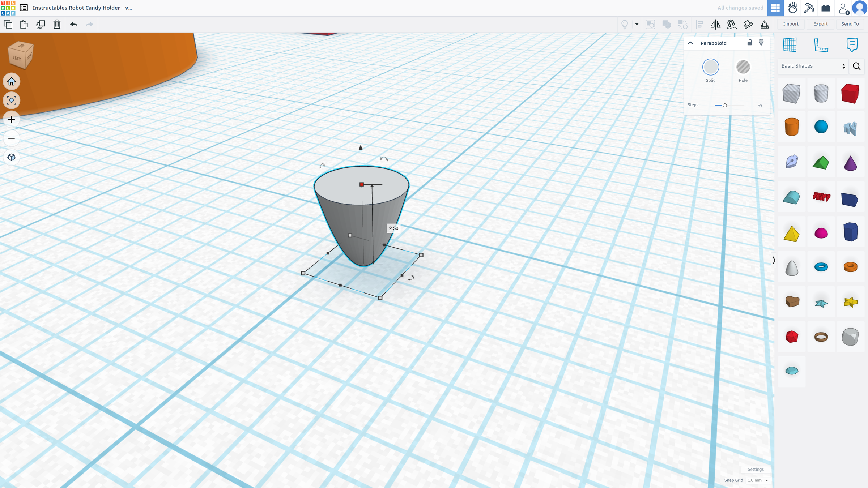The image size is (868, 488).
Task: Select the brown Heart shape
Action: [x=792, y=301]
